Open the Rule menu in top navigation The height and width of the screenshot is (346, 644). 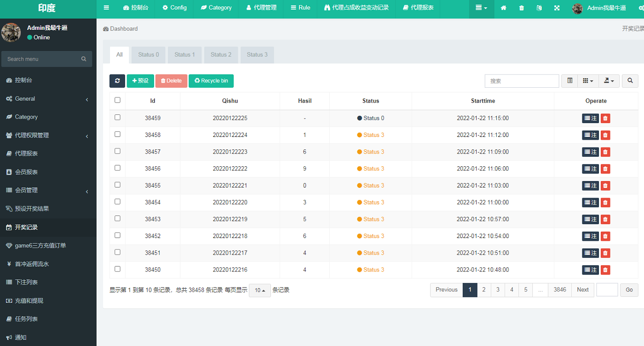[x=300, y=8]
